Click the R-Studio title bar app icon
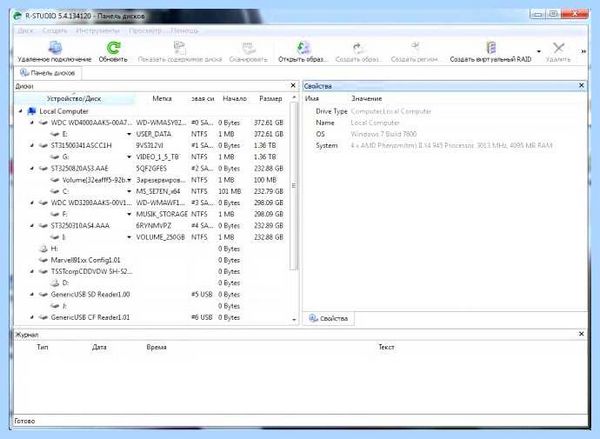The height and width of the screenshot is (439, 600). [x=18, y=16]
